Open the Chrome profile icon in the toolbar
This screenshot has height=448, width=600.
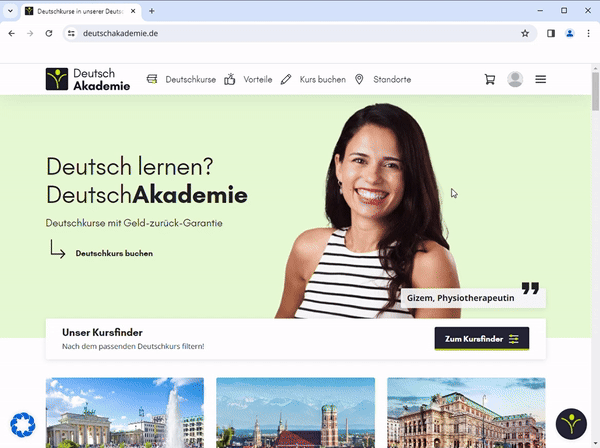pos(570,33)
